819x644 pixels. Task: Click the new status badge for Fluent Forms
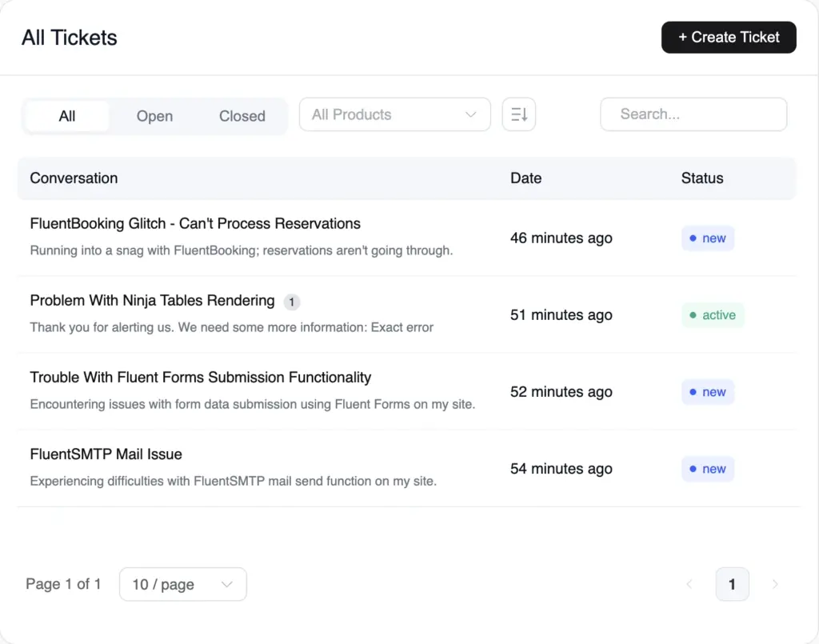pos(708,392)
